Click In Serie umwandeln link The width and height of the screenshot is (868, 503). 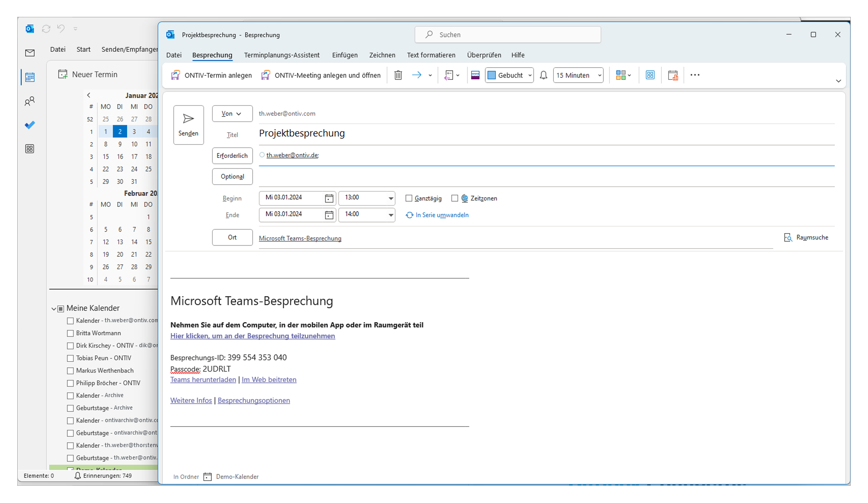point(437,215)
